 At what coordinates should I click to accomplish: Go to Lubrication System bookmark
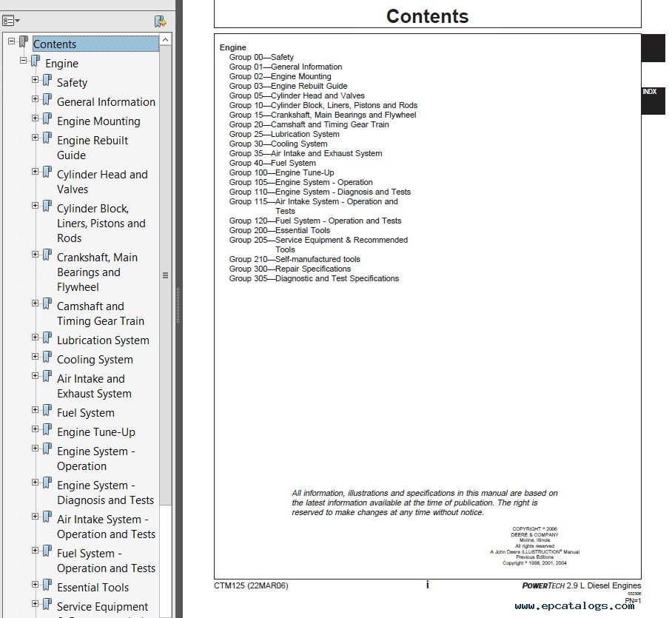pos(103,340)
